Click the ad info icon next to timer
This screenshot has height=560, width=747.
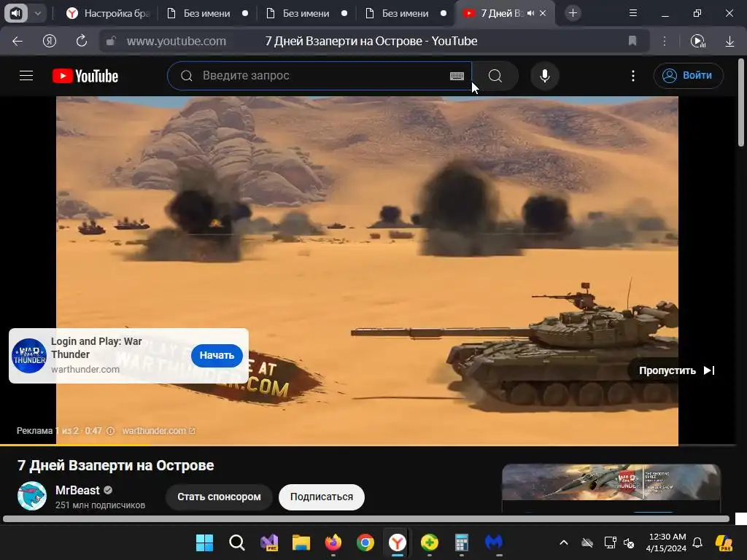[x=110, y=430]
